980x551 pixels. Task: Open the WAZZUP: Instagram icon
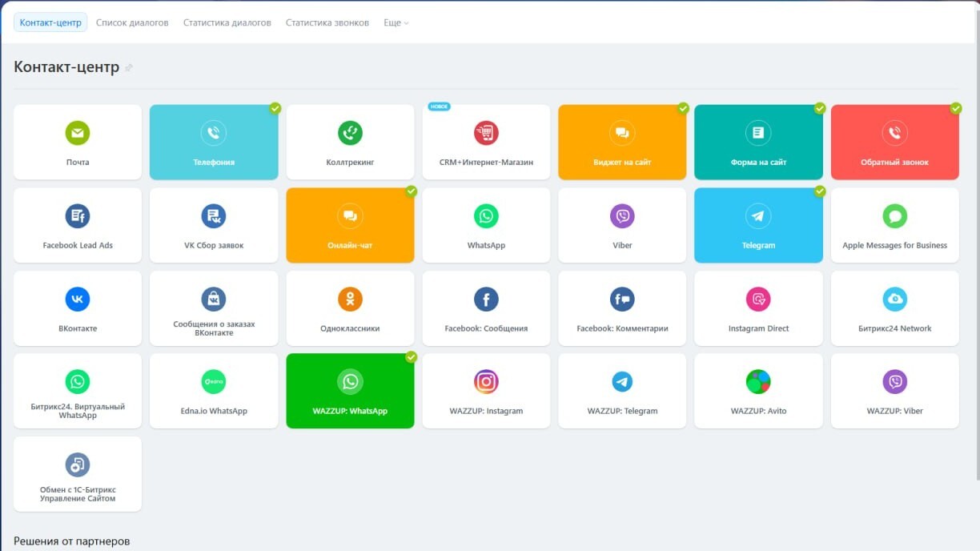(486, 382)
